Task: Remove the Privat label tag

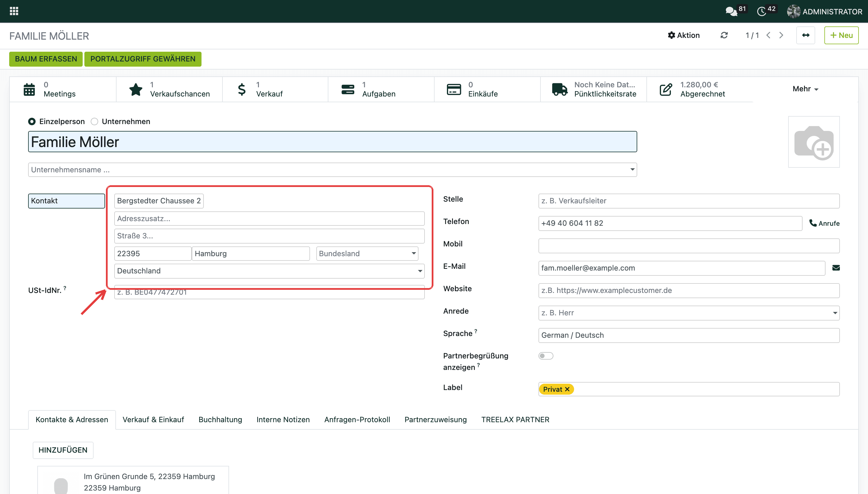Action: point(567,389)
